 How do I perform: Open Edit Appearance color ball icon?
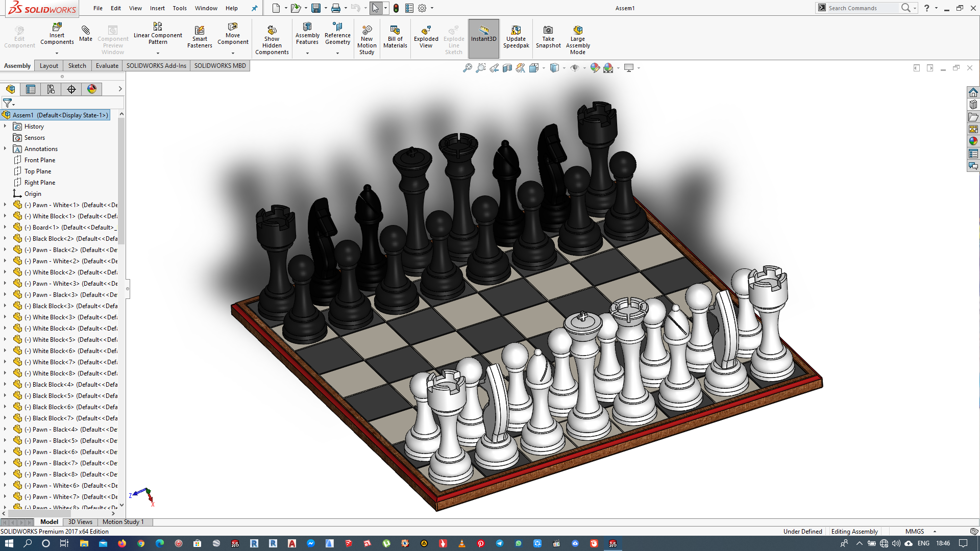click(595, 68)
